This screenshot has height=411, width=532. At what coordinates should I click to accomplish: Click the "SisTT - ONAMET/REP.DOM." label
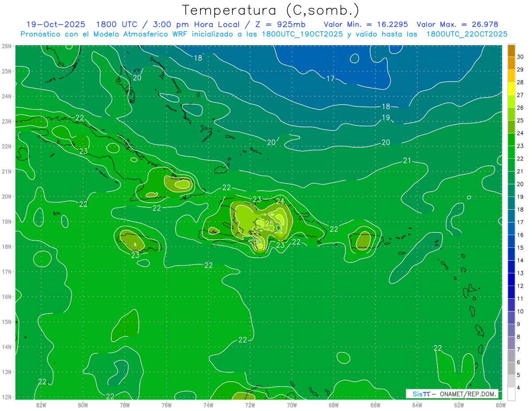coord(452,394)
